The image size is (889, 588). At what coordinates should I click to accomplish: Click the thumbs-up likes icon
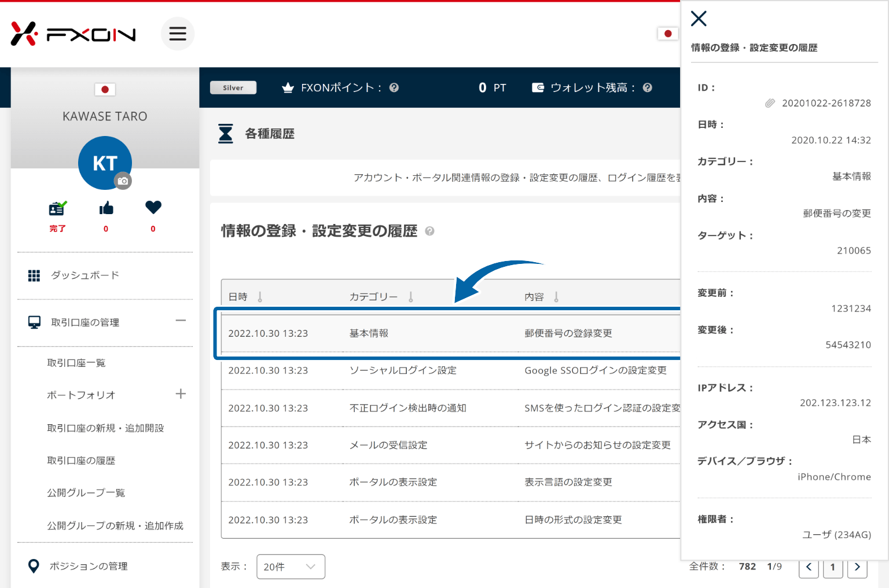click(106, 208)
